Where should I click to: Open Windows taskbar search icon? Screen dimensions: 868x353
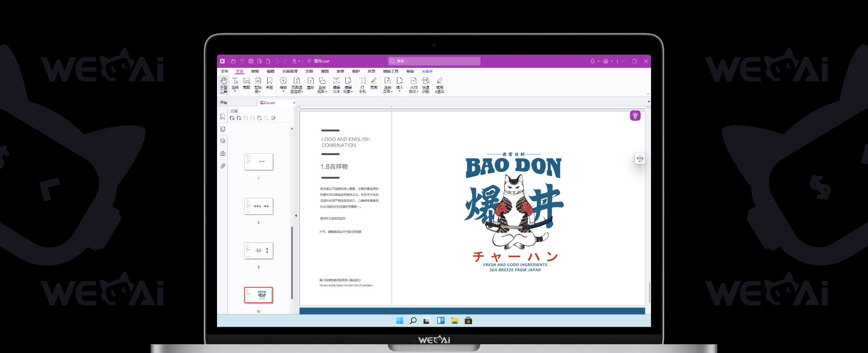[x=413, y=320]
